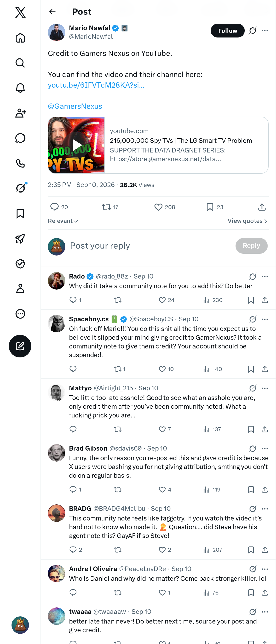Open the Home tab in sidebar
Screen dimensions: 276x644
point(20,38)
